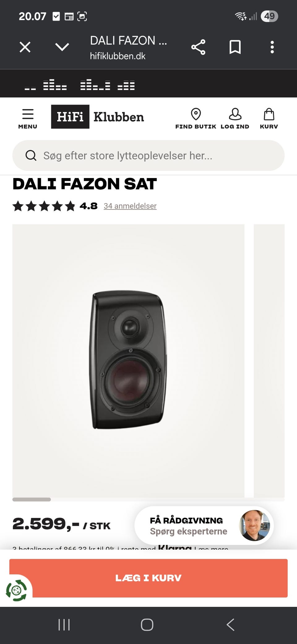
Task: Tap the green cookie settings icon
Action: click(x=16, y=590)
